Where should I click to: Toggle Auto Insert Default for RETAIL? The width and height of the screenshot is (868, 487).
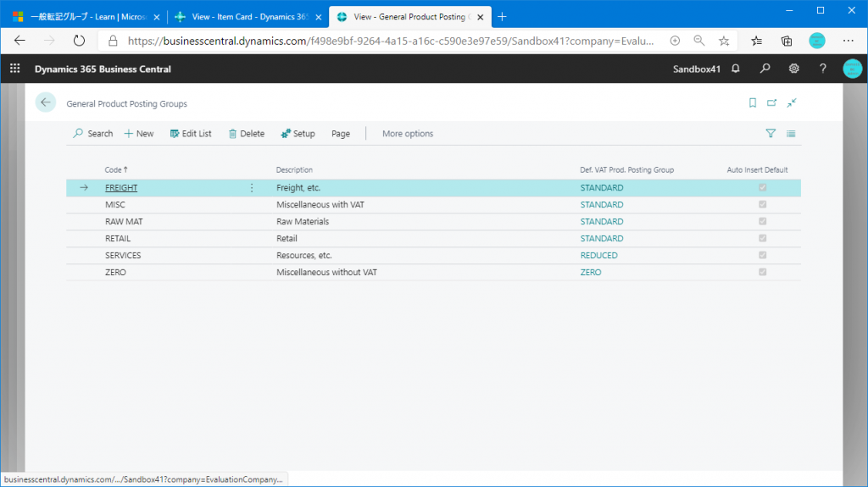[762, 238]
